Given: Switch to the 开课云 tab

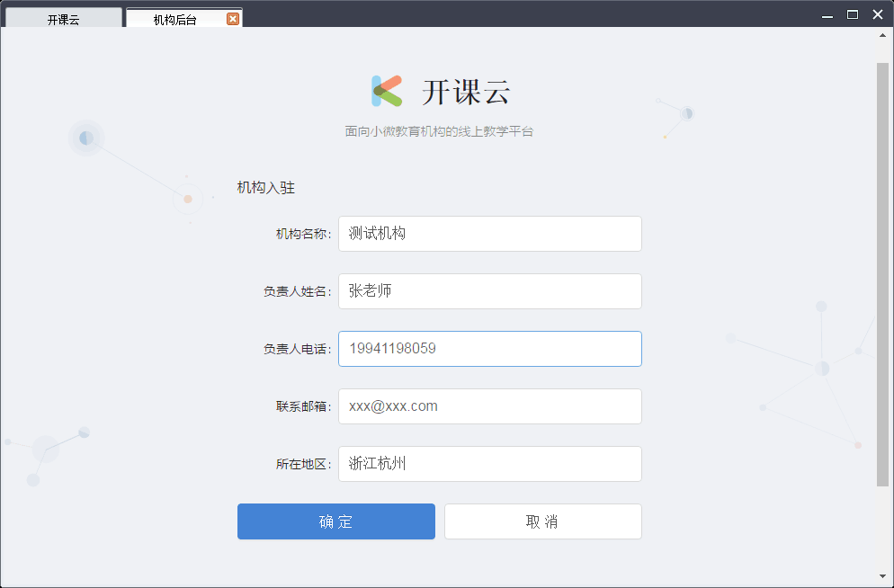Looking at the screenshot, I should pyautogui.click(x=63, y=19).
